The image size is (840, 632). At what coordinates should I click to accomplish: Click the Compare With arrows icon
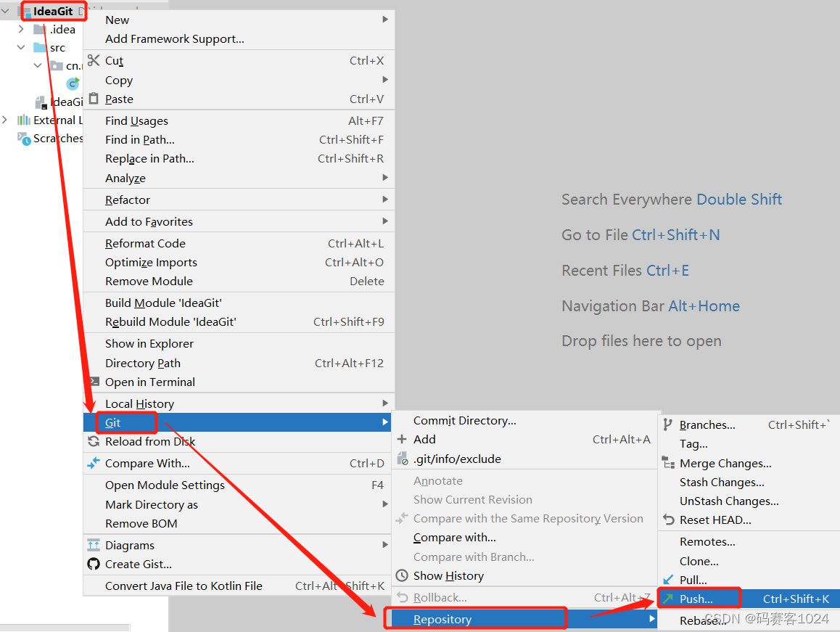(94, 463)
